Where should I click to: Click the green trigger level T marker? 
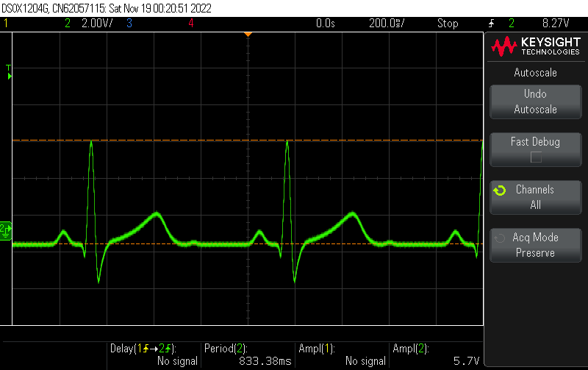[9, 72]
